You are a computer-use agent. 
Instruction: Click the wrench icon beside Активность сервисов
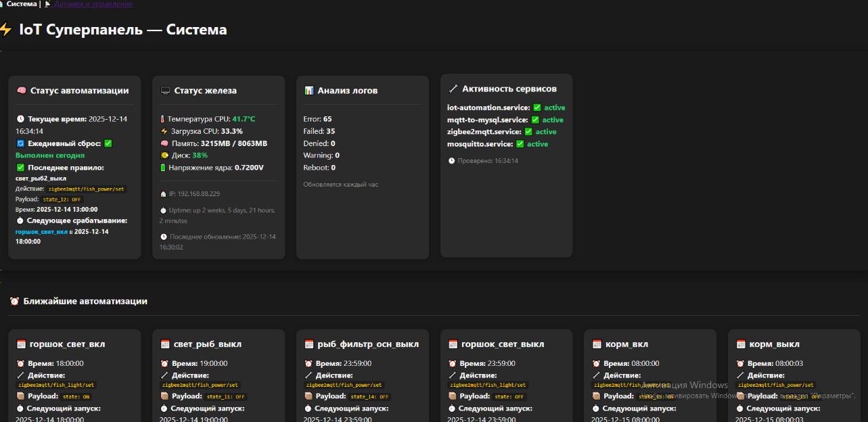(453, 89)
